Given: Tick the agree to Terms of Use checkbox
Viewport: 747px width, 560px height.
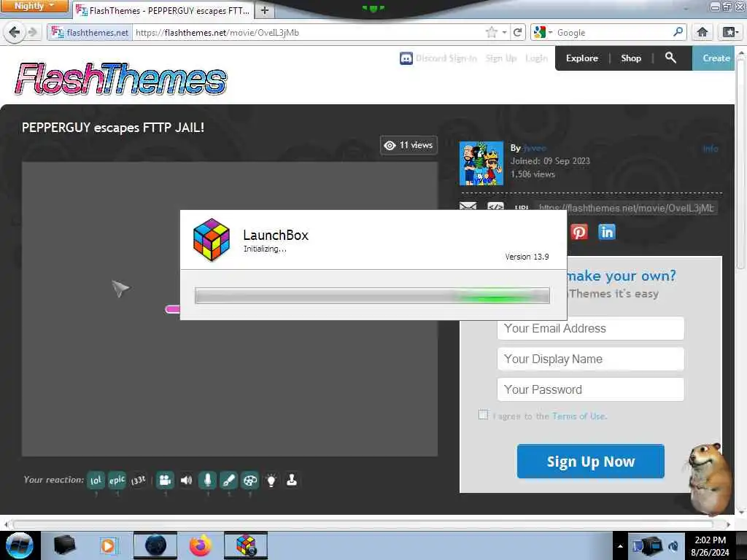Looking at the screenshot, I should (483, 415).
